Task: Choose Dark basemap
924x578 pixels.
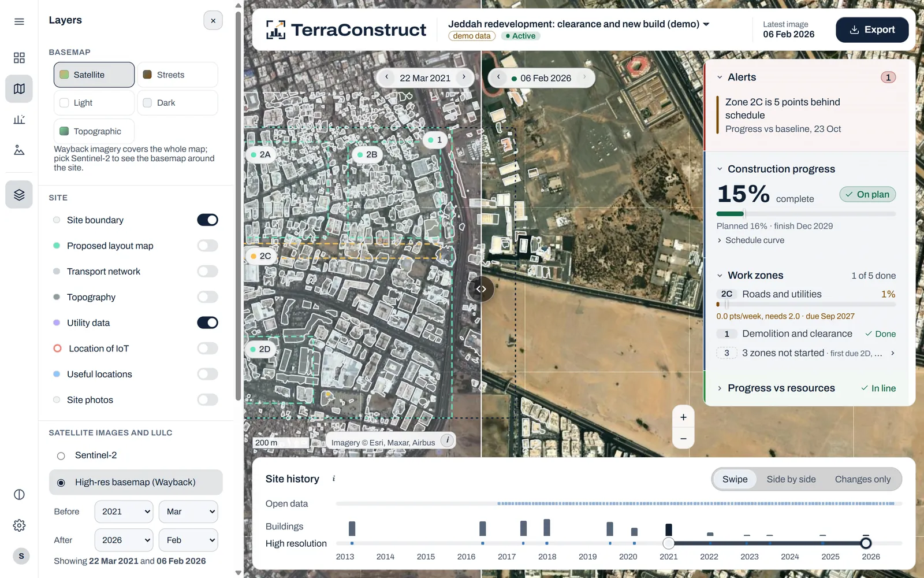Action: tap(177, 103)
